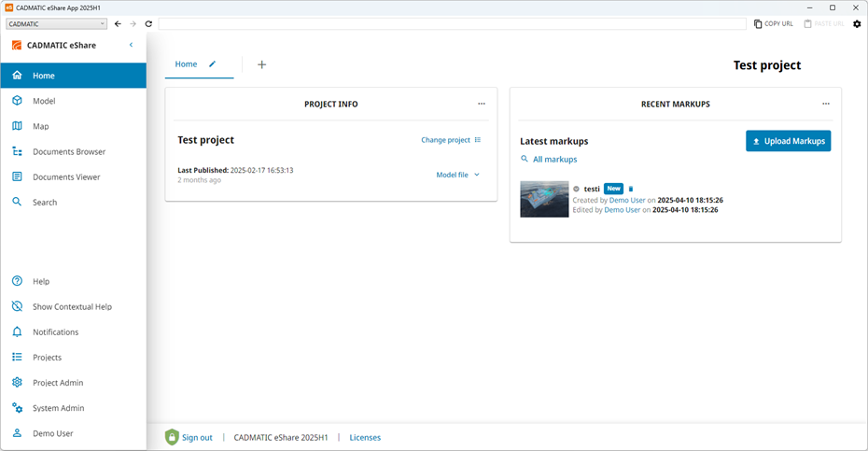Open Search from the sidebar
Viewport: 868px width, 451px height.
point(73,203)
